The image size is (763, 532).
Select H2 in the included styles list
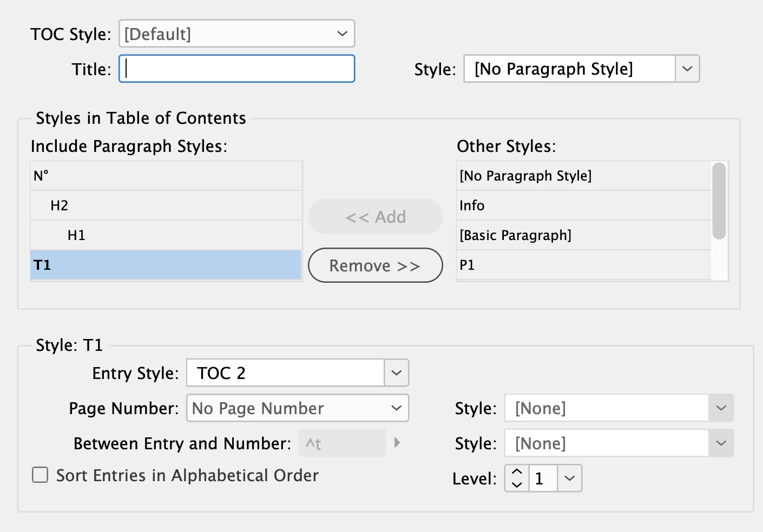166,205
